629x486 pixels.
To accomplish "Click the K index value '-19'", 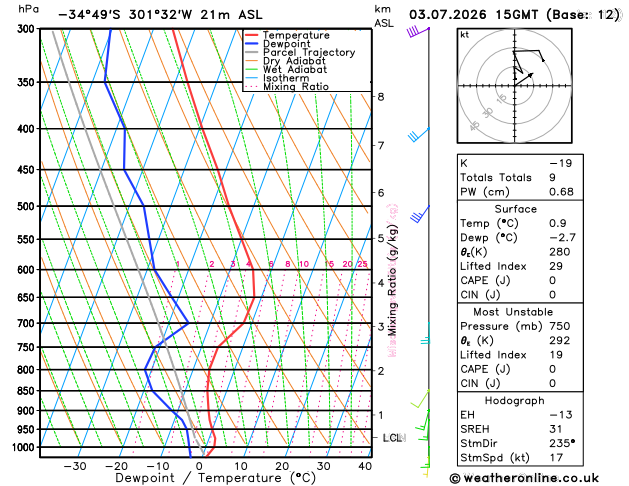I will [x=560, y=163].
